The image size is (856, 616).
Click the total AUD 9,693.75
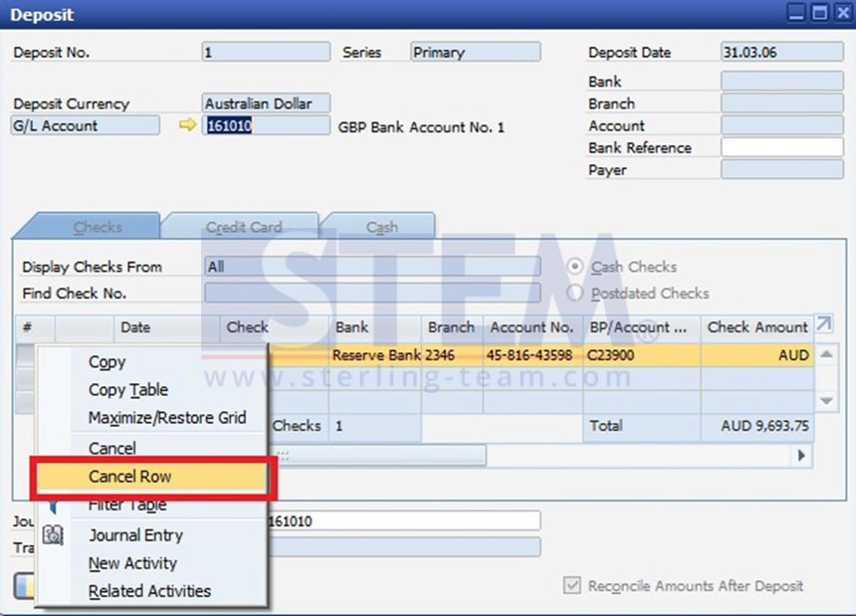coord(757,426)
